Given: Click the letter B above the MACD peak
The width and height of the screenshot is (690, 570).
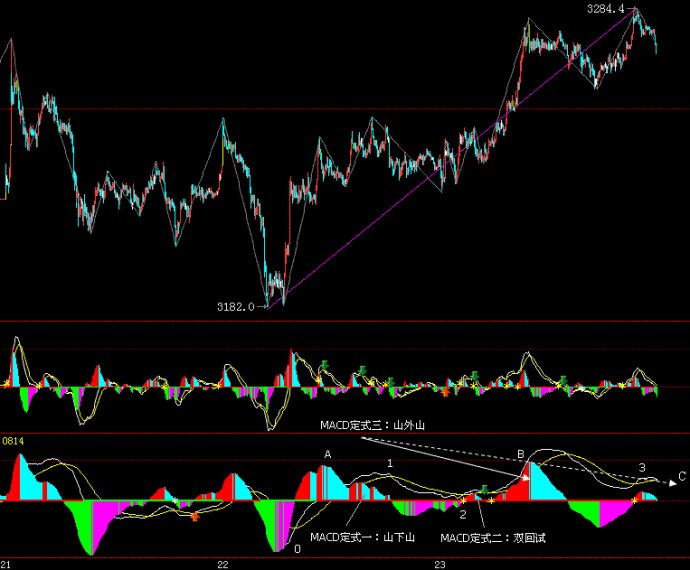Looking at the screenshot, I should tap(521, 454).
